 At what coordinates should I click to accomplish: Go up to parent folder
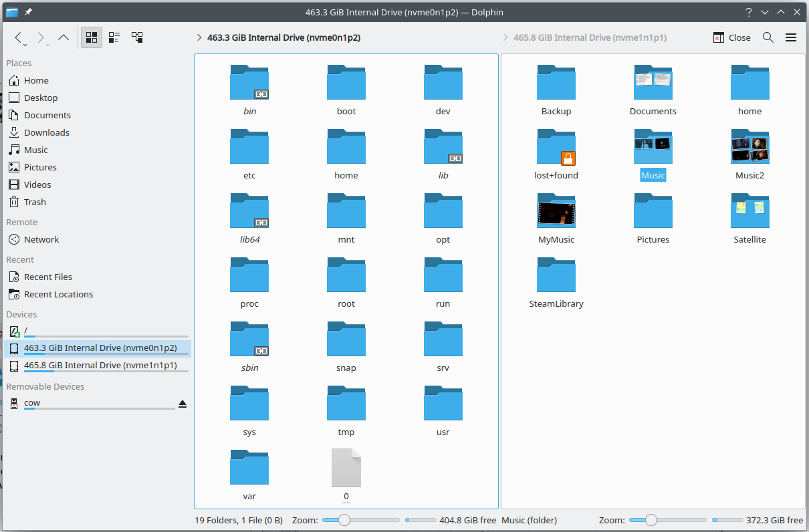64,37
